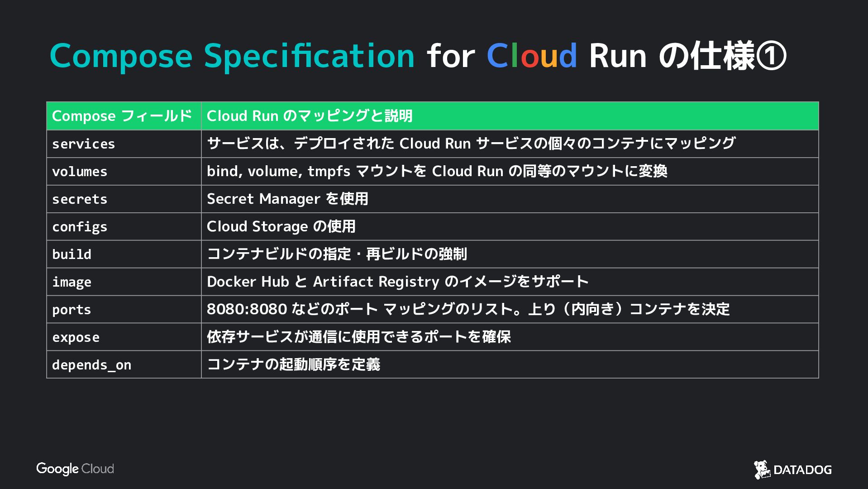Click the 'secrets' field cell
Viewport: 868px width, 489px height.
pos(124,199)
